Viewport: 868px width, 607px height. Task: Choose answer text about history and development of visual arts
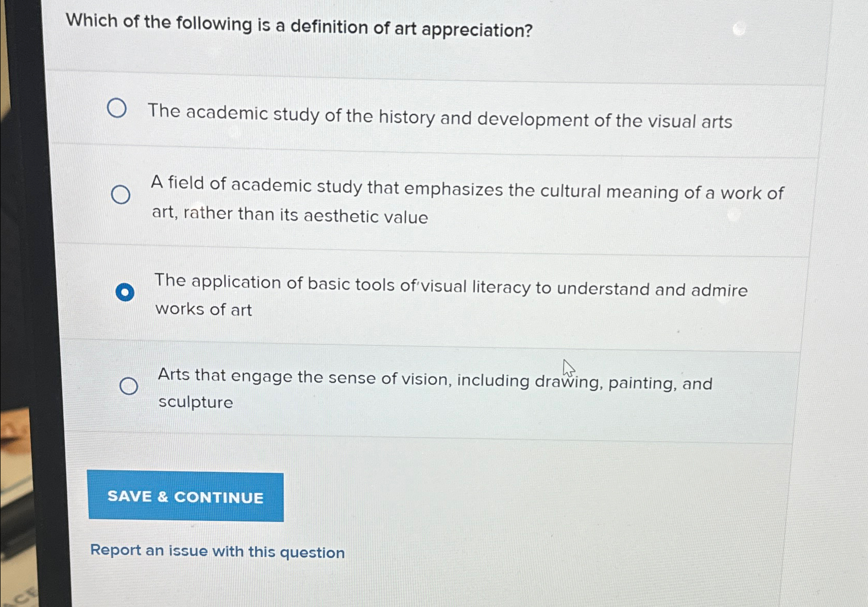[440, 116]
